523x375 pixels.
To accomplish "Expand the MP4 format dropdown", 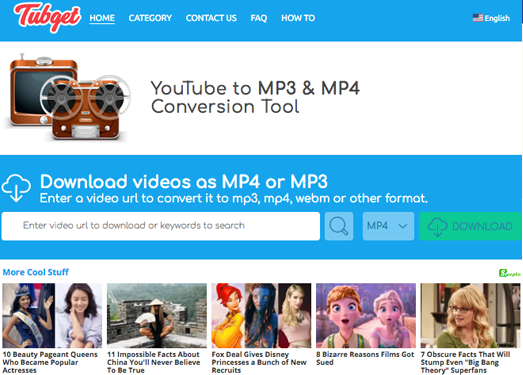I will (x=388, y=226).
